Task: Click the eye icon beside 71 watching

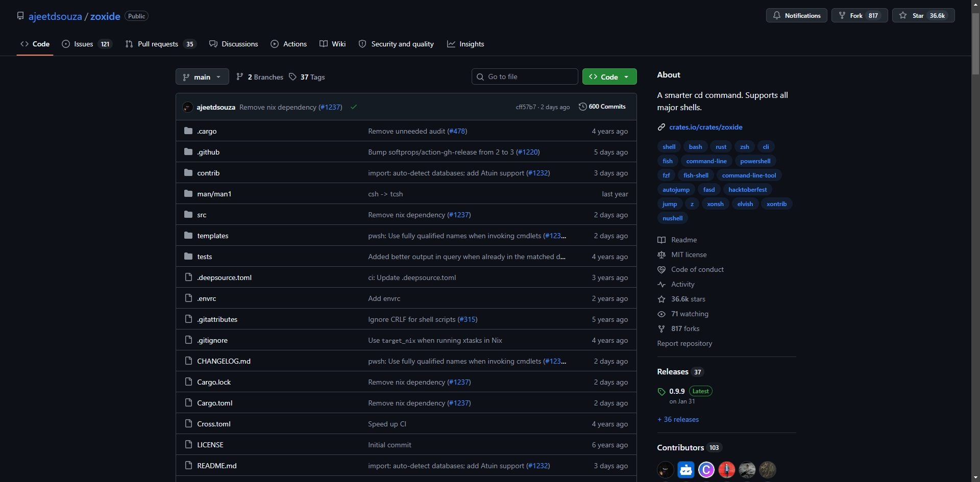Action: pyautogui.click(x=661, y=314)
